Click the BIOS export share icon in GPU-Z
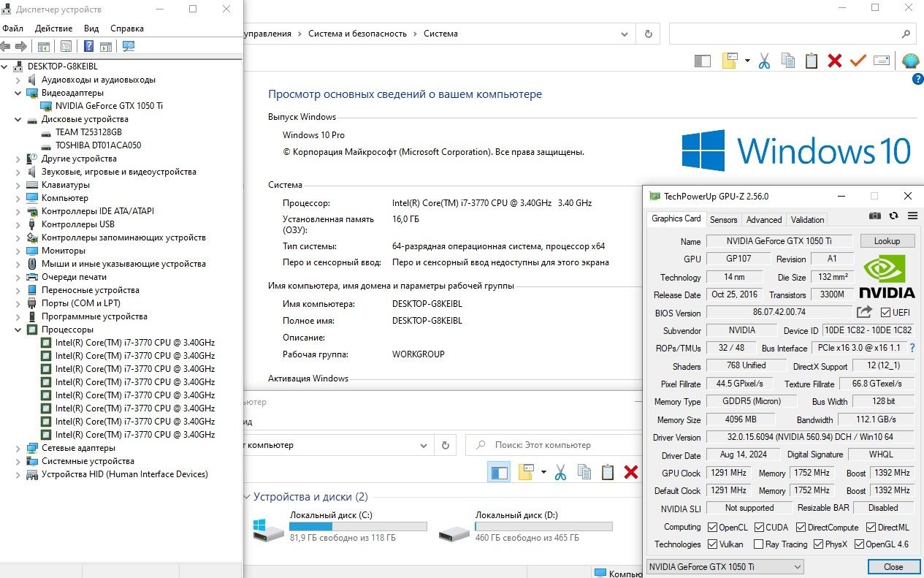This screenshot has width=924, height=578. coord(864,312)
